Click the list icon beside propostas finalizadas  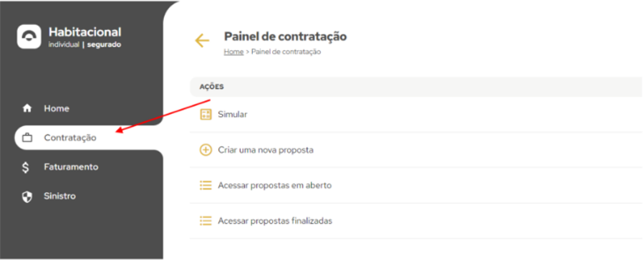206,221
